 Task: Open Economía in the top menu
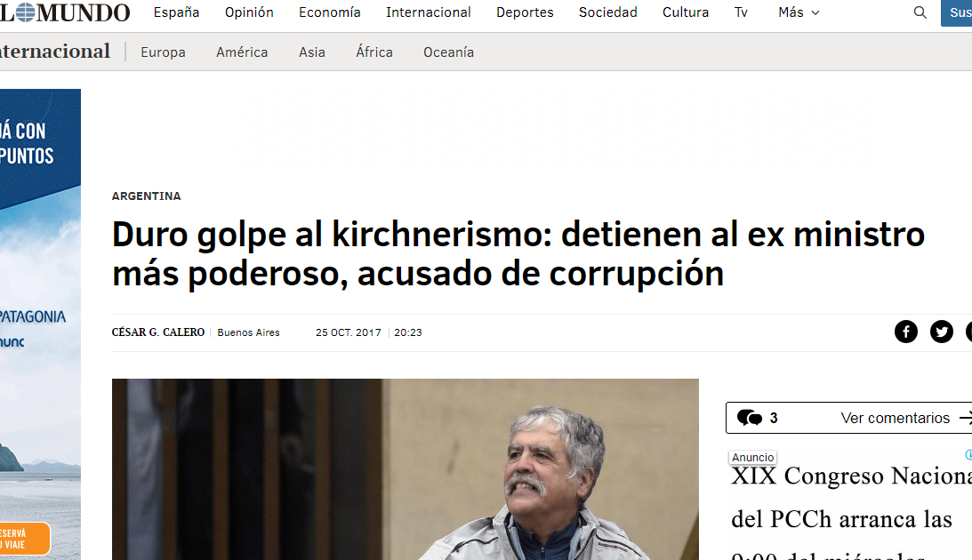[329, 12]
